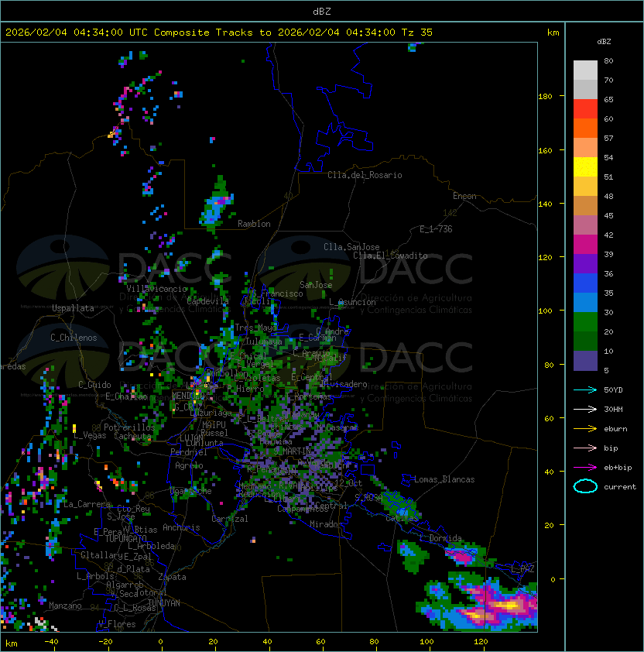Viewport: 644px width, 652px height.
Task: Click the 'Tres_Mayo' map label
Action: point(255,328)
